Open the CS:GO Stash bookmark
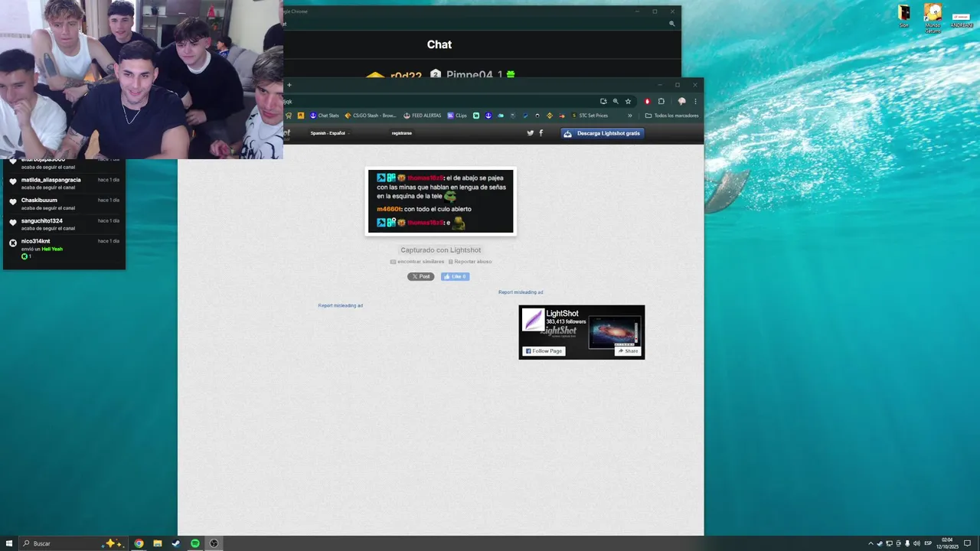Screen dimensions: 980x551 [371, 116]
